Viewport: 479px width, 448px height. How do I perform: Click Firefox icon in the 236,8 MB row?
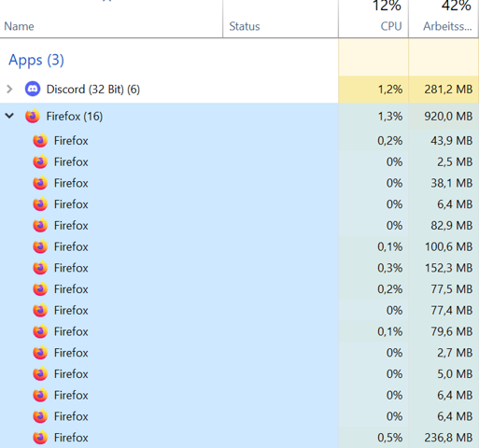coord(40,438)
